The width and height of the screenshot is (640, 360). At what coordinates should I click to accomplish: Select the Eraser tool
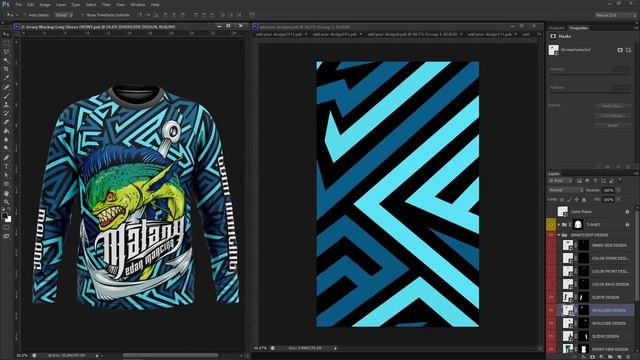pos(6,122)
